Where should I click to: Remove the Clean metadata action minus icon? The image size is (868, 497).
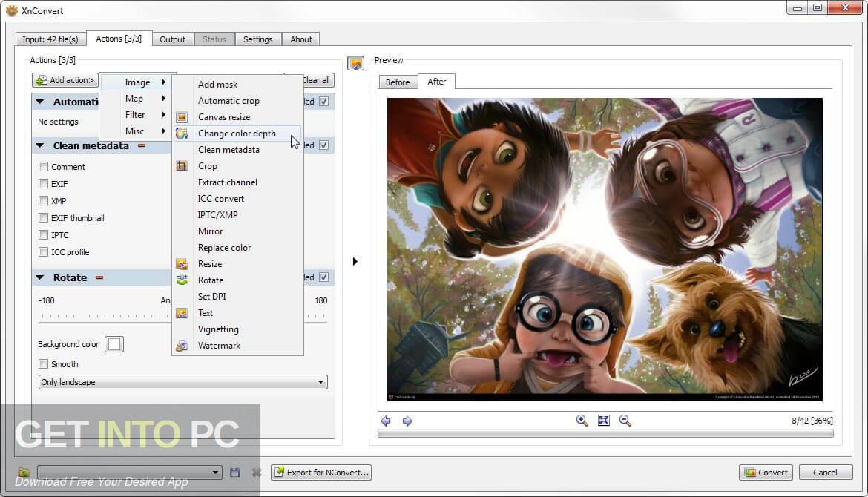[x=142, y=145]
